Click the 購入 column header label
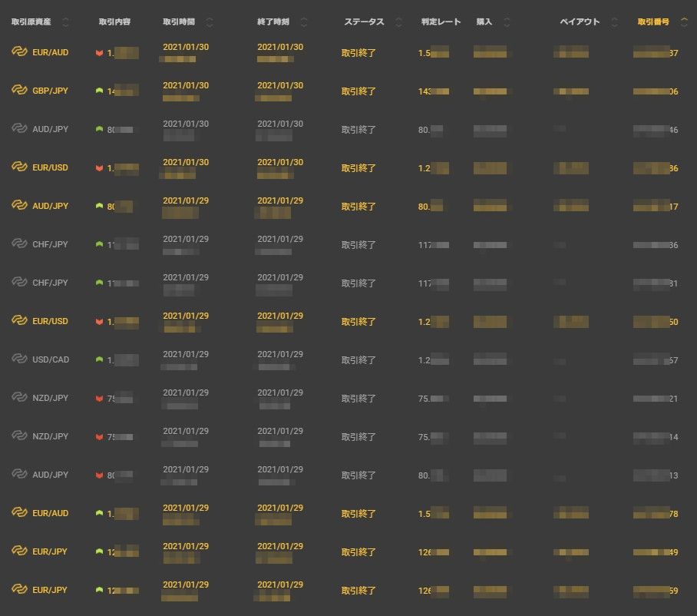The image size is (697, 616). pyautogui.click(x=484, y=22)
